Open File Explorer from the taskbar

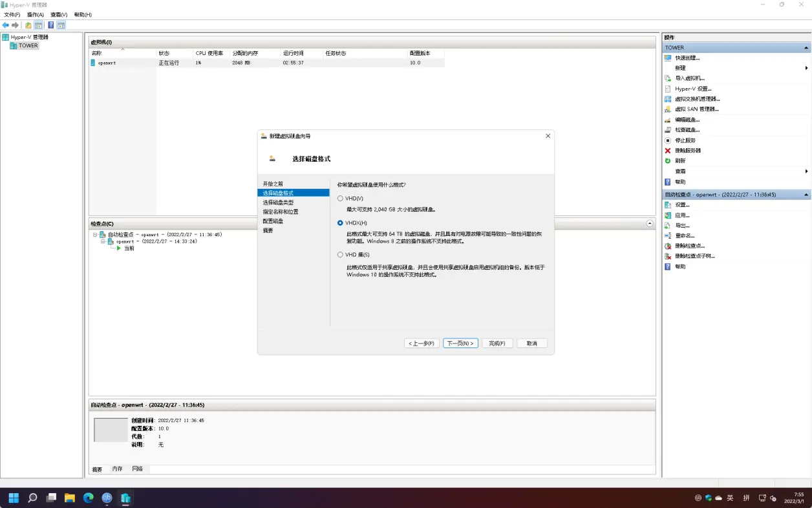70,498
